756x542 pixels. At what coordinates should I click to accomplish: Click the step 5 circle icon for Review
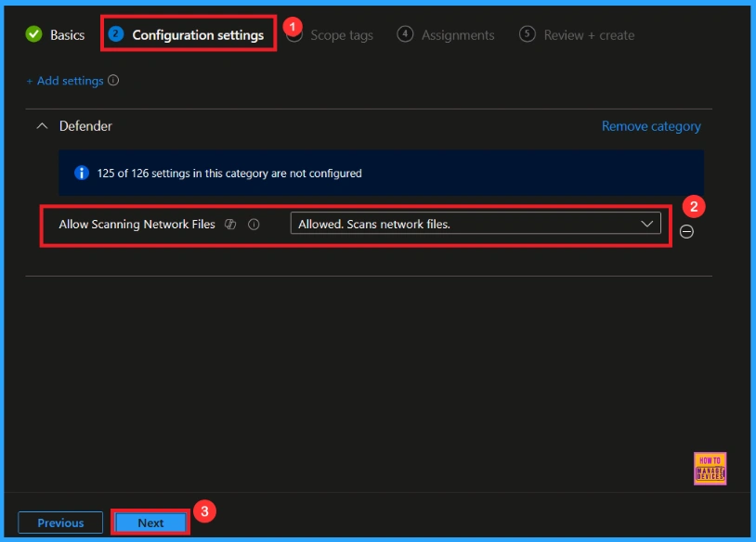click(x=528, y=34)
